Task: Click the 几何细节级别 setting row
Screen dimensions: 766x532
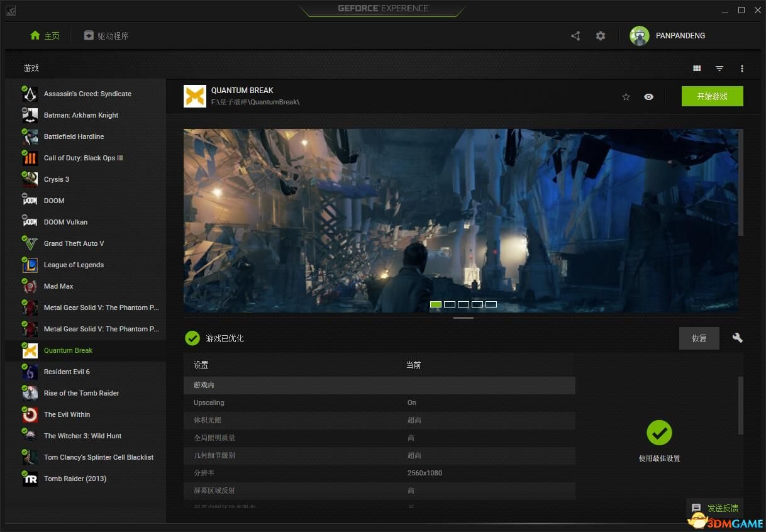Action: [379, 455]
